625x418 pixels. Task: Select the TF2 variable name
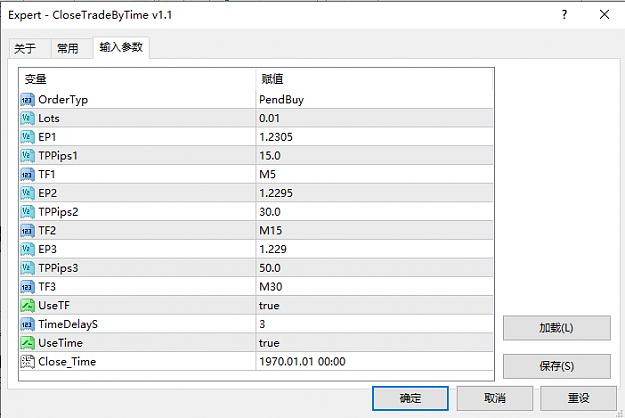tap(47, 231)
